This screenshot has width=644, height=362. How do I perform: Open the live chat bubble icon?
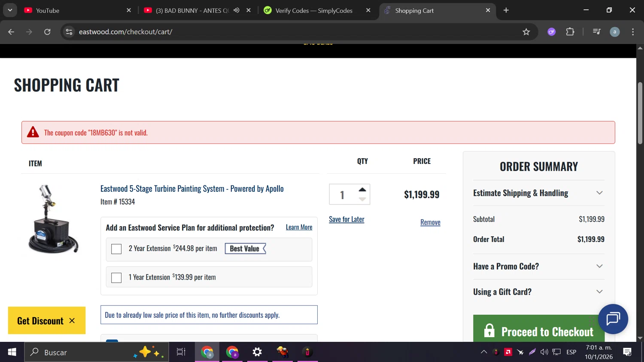tap(613, 319)
